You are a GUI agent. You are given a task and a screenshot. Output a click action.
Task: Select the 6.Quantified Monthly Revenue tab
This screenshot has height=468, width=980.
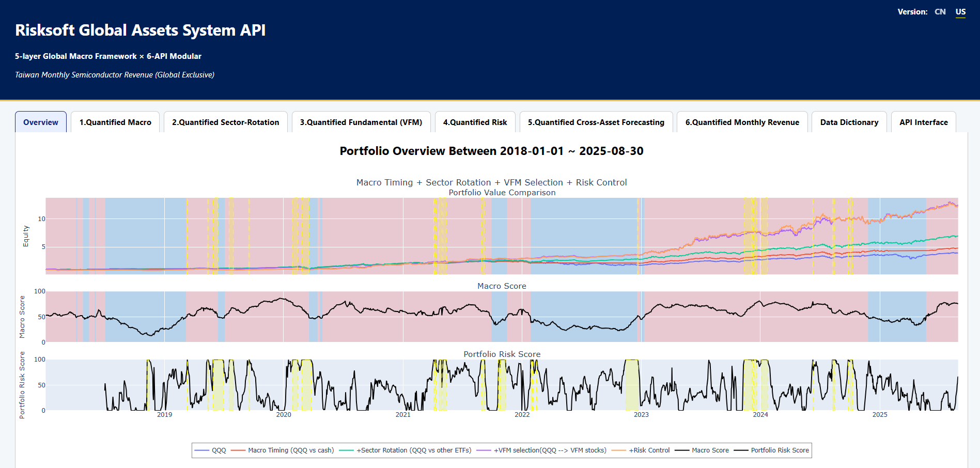tap(742, 122)
